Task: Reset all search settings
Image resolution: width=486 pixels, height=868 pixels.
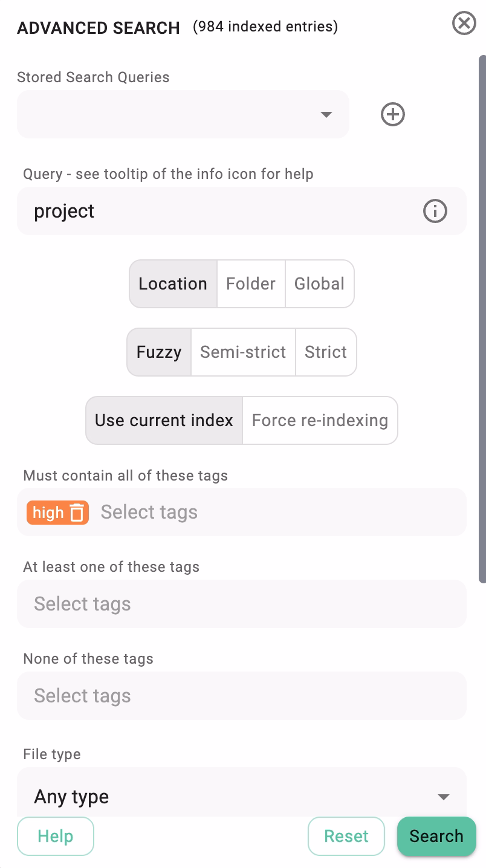Action: pos(346,836)
